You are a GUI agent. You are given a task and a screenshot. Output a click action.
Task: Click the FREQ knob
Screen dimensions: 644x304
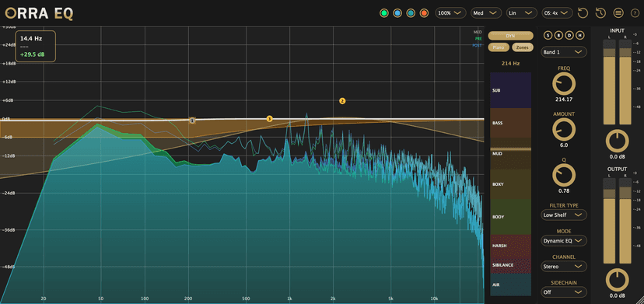click(x=564, y=84)
